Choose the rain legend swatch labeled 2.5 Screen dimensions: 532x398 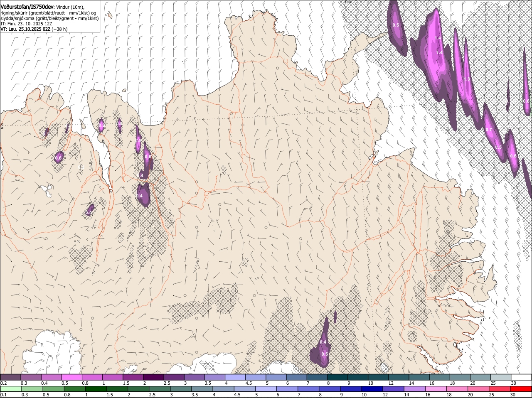pyautogui.click(x=160, y=389)
